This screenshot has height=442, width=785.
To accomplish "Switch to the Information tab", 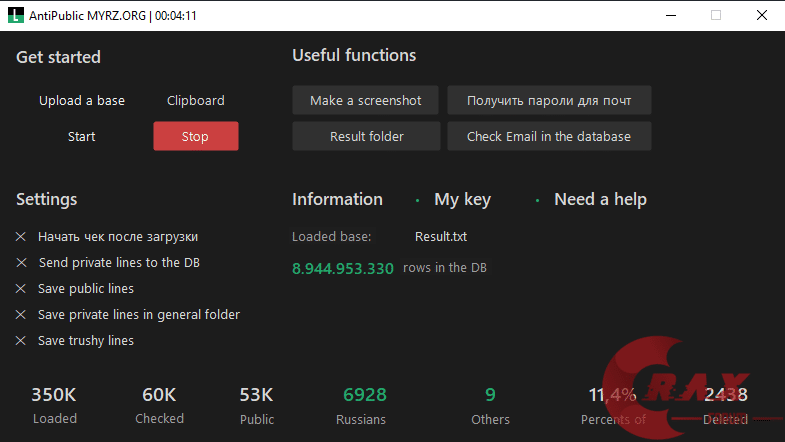I will click(x=337, y=199).
